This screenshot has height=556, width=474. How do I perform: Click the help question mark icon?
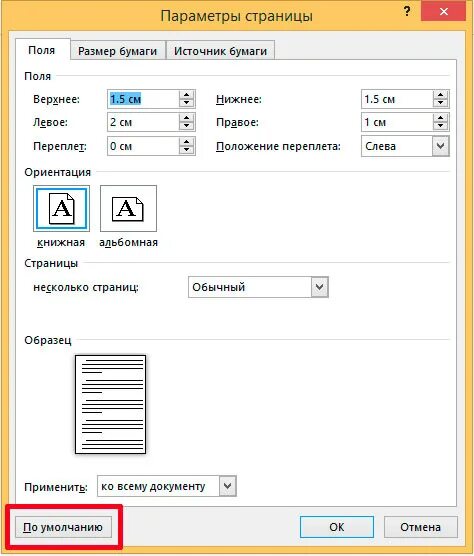[x=407, y=12]
